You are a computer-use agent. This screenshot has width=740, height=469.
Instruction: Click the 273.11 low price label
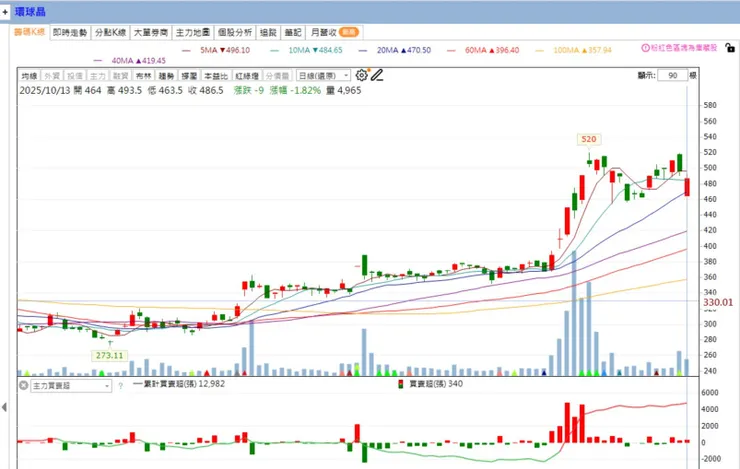pos(109,355)
